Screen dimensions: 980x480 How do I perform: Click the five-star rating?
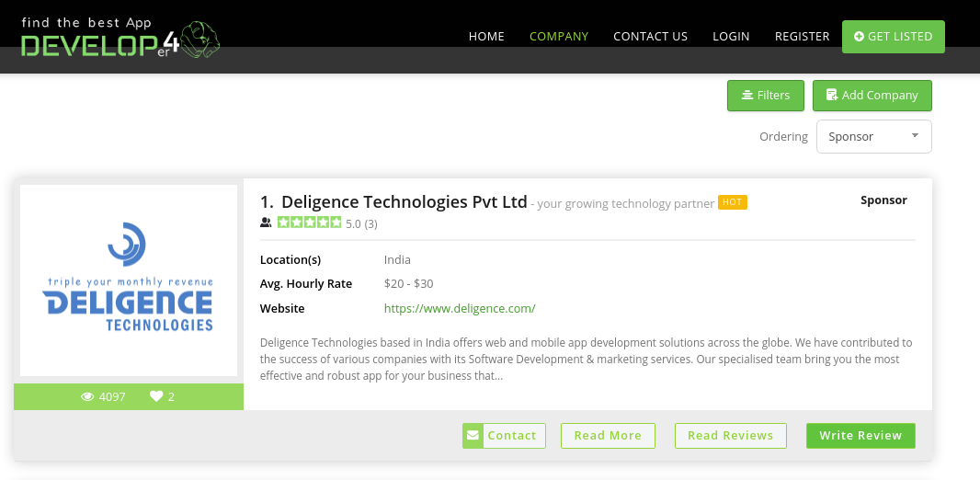310,223
